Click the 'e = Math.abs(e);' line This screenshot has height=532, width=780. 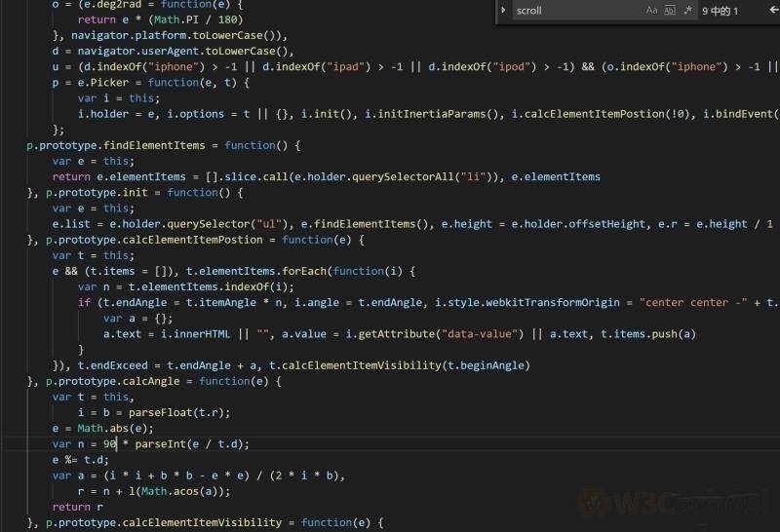coord(103,429)
